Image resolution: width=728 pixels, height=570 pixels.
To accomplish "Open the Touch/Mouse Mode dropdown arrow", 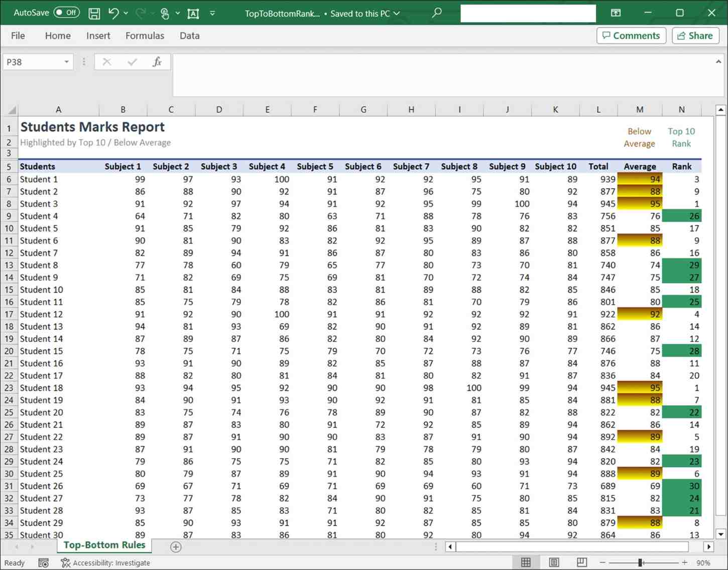I will [x=178, y=14].
